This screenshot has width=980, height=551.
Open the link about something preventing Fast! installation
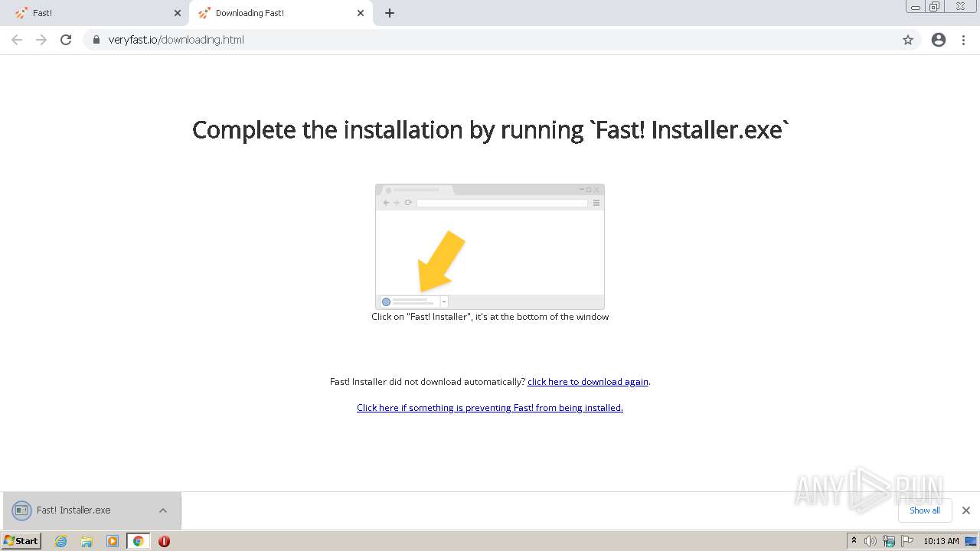[490, 408]
